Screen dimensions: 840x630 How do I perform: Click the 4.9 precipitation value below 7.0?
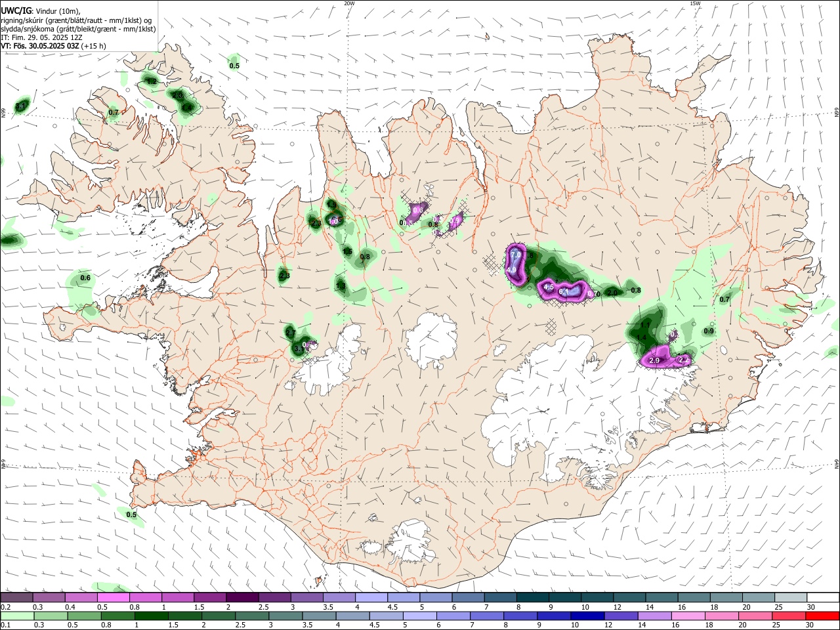(x=512, y=270)
